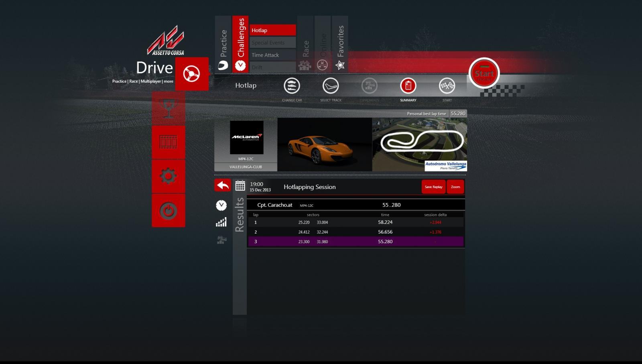Click the orange MP4-12C car preview
642x364 pixels.
pyautogui.click(x=325, y=144)
